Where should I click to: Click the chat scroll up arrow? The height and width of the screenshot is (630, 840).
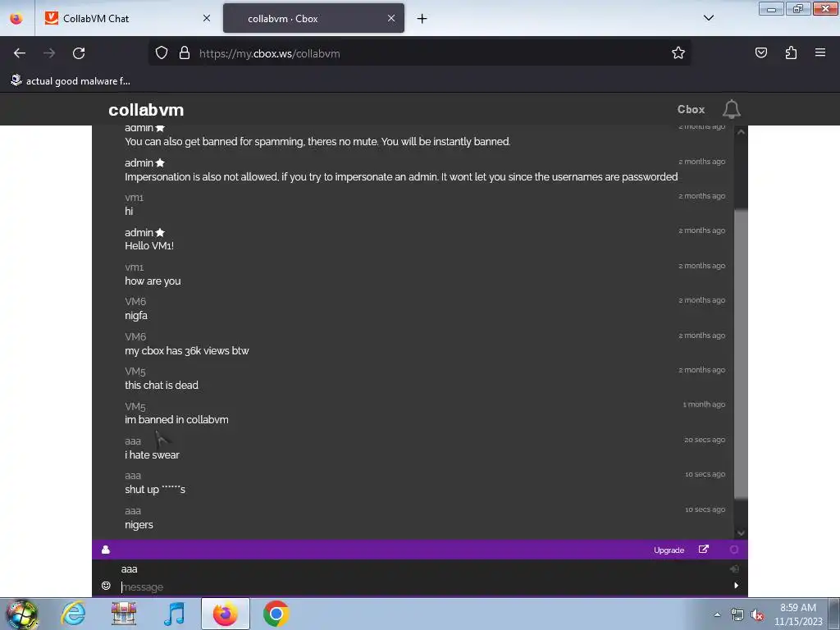pyautogui.click(x=741, y=132)
